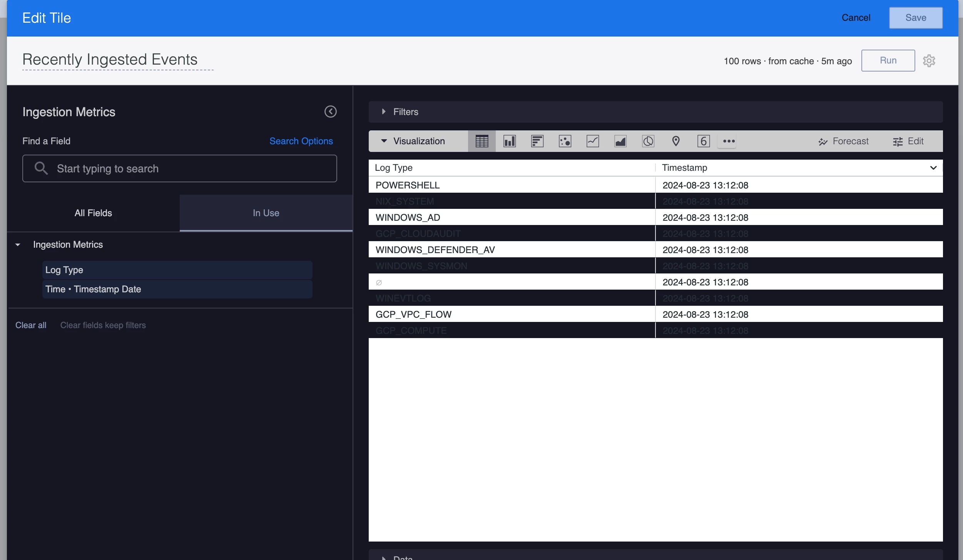The height and width of the screenshot is (560, 963).
Task: Select Time Timestamp Date field
Action: pyautogui.click(x=177, y=289)
